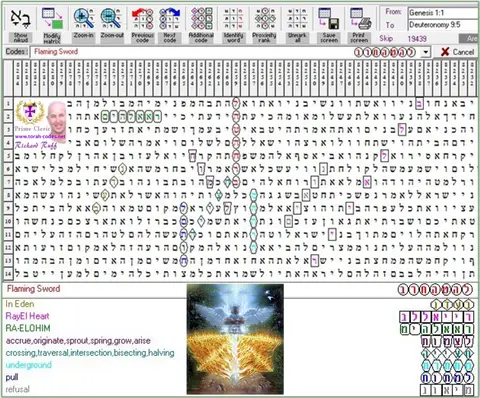The width and height of the screenshot is (480, 398).
Task: Click the Hebrew letters beside RA-ELOHIM in the list
Action: (436, 330)
